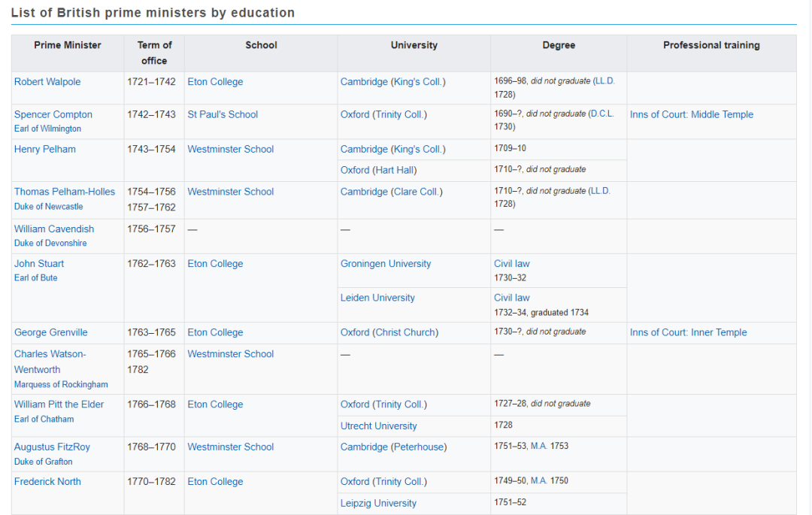Click Eton College in George Grenville's row
The height and width of the screenshot is (515, 812).
(215, 332)
